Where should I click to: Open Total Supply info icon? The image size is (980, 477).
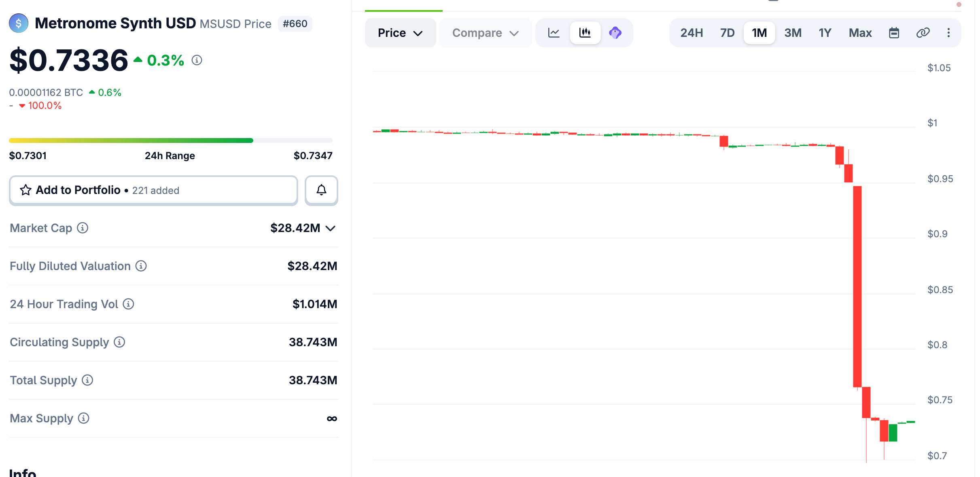click(87, 380)
